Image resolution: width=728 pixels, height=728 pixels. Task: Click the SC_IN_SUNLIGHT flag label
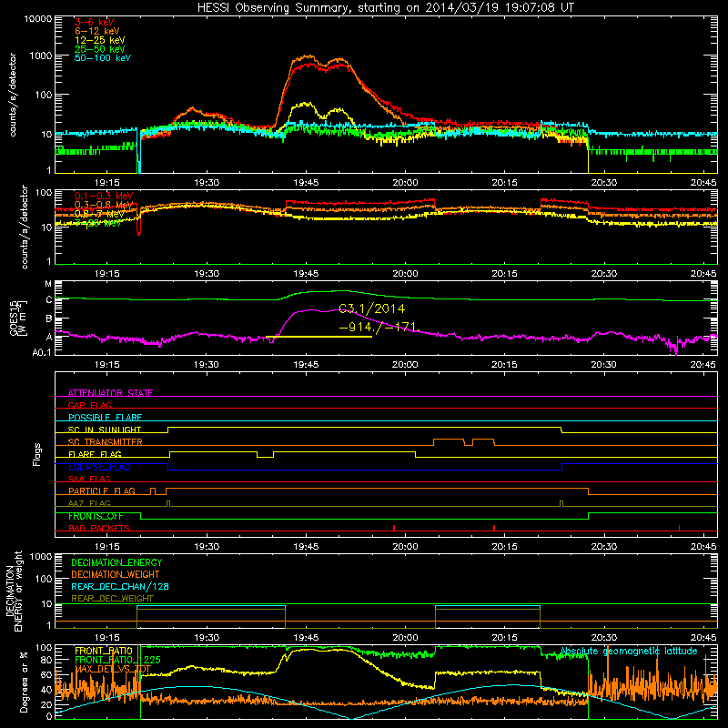pyautogui.click(x=105, y=430)
